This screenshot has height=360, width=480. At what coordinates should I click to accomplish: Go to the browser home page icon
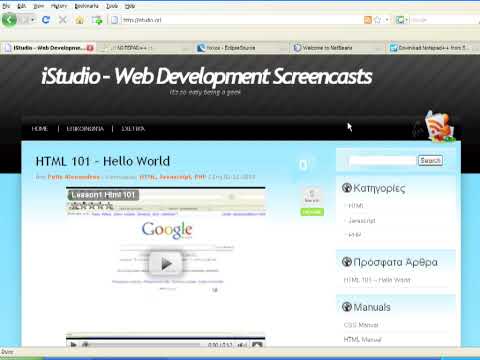(x=79, y=20)
